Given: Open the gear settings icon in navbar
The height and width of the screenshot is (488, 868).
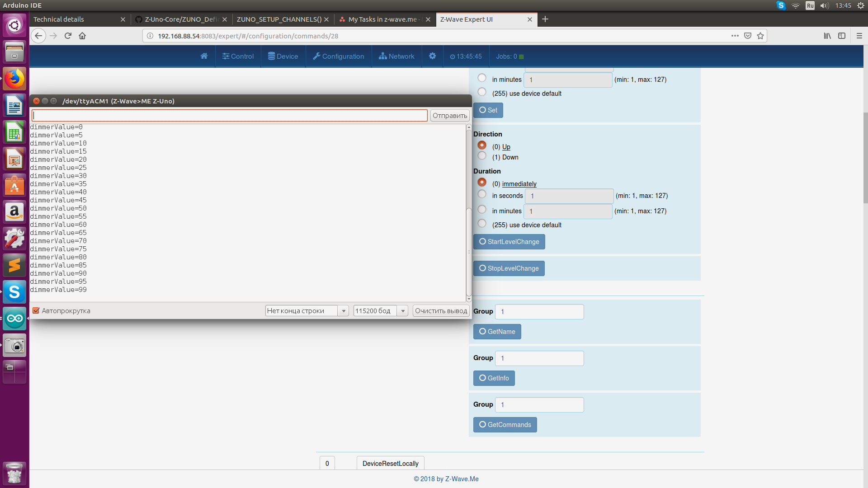Looking at the screenshot, I should tap(432, 56).
